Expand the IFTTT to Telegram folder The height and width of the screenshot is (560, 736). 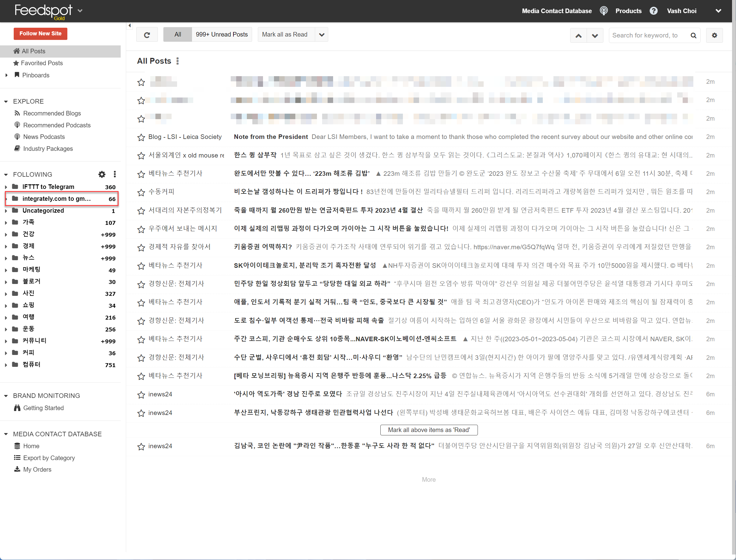click(6, 187)
